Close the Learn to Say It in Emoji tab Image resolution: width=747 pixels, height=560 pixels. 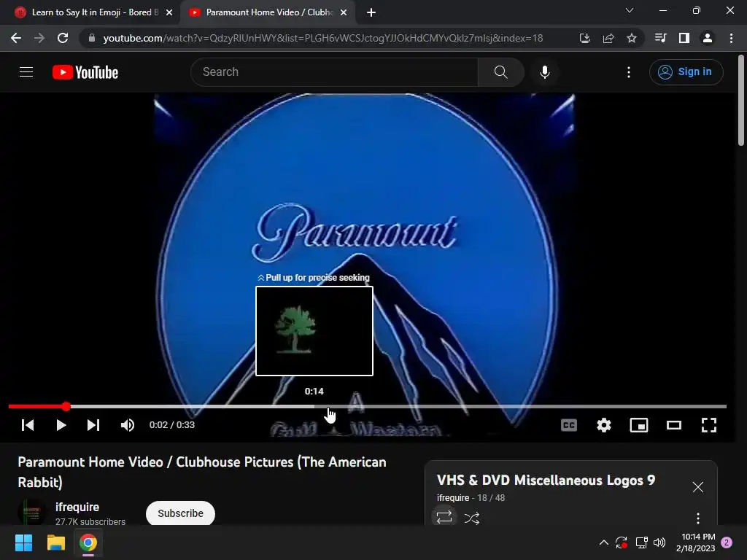(169, 12)
